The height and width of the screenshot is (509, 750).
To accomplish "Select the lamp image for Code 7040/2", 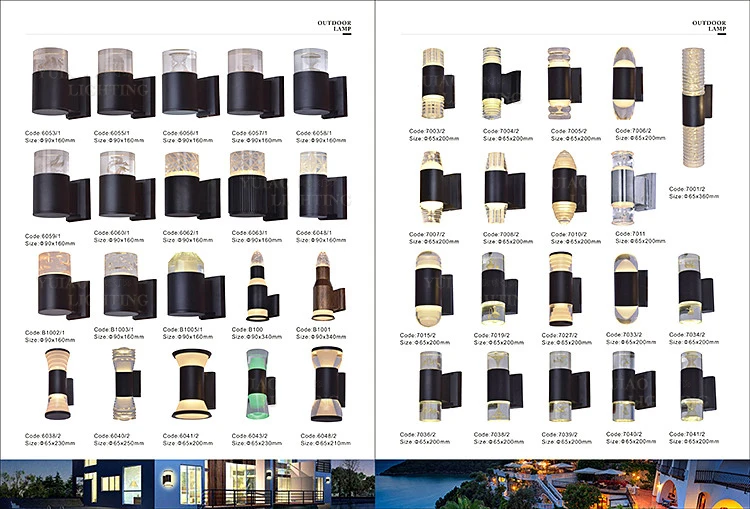I will pos(634,387).
